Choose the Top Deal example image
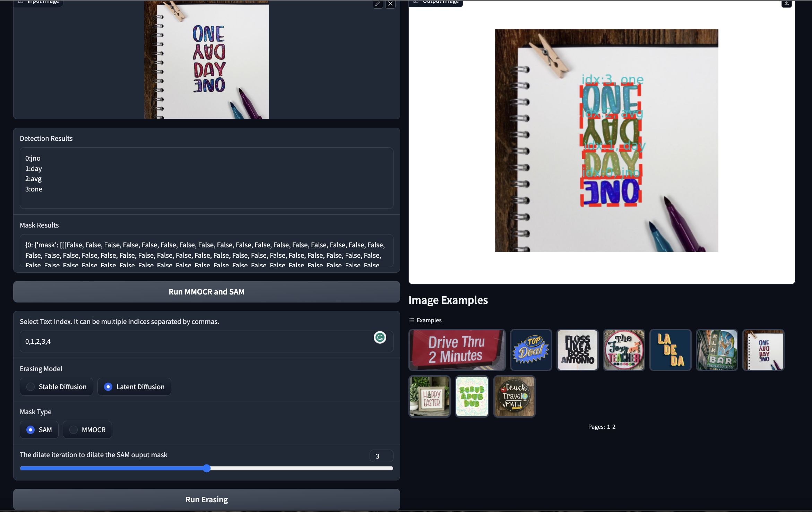Screen dimensions: 812x512 coord(531,350)
